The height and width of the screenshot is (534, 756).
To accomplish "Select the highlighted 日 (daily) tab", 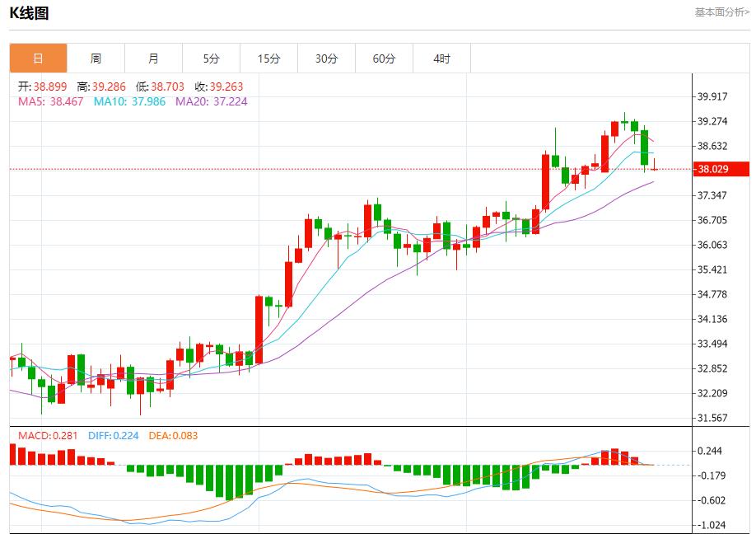I will 39,59.
